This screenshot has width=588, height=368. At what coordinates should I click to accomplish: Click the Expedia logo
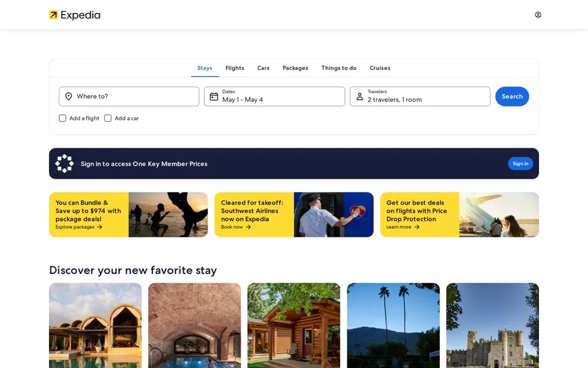pyautogui.click(x=75, y=15)
